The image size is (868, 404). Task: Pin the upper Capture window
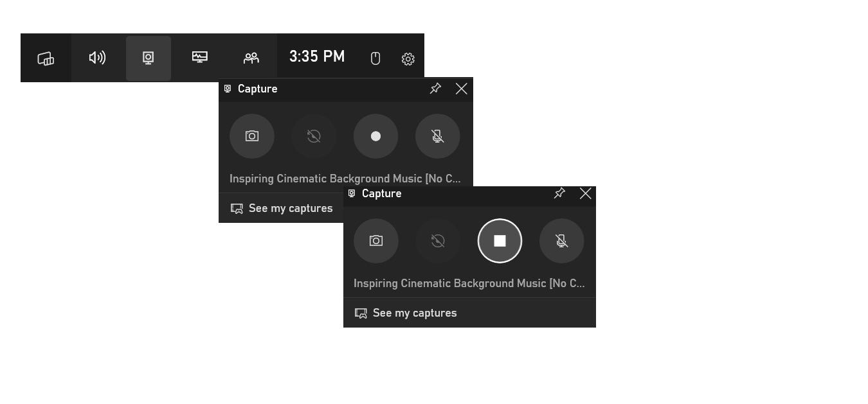pos(435,89)
